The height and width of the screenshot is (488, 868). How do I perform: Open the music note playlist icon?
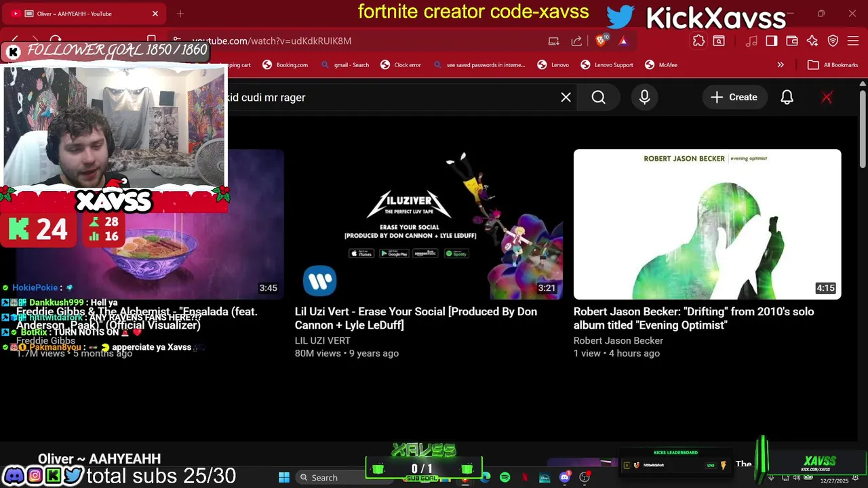tap(751, 41)
